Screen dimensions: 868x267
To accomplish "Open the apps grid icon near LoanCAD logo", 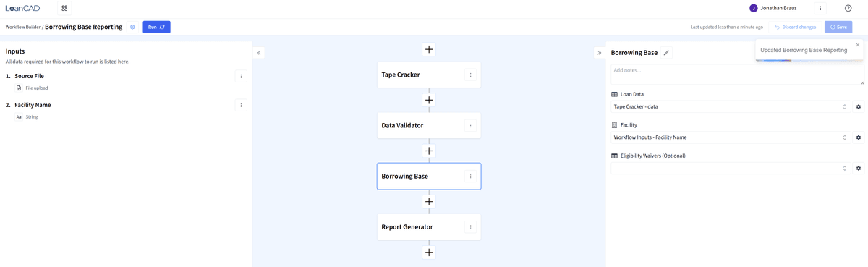I will pyautogui.click(x=64, y=8).
